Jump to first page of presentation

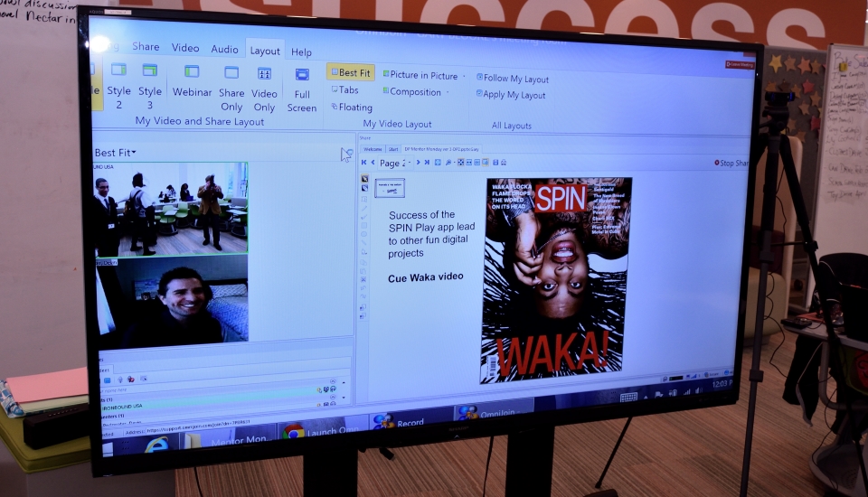[x=363, y=162]
